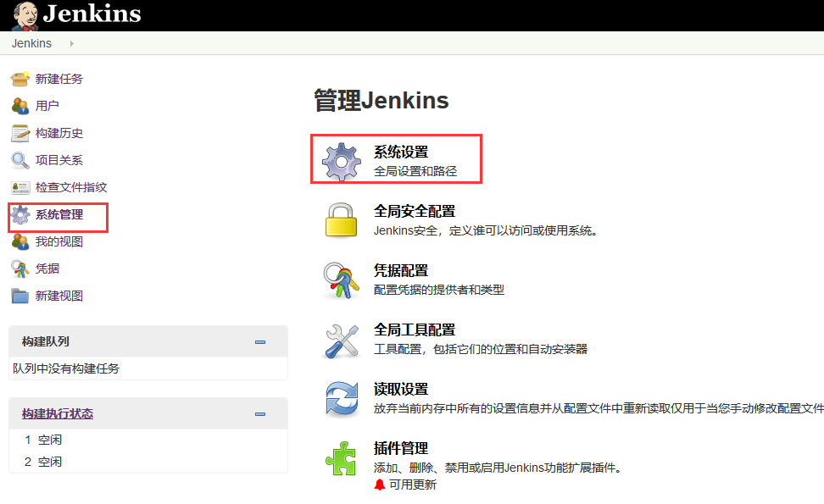Screen dimensions: 824x504
Task: Click the 检查文件指纹 fingerprint icon
Action: (20, 187)
